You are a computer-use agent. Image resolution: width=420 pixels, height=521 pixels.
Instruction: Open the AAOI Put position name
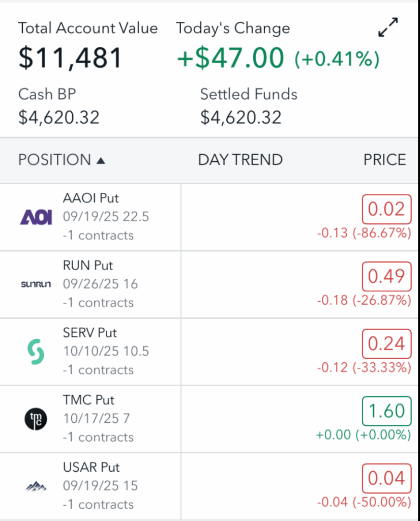(x=91, y=198)
